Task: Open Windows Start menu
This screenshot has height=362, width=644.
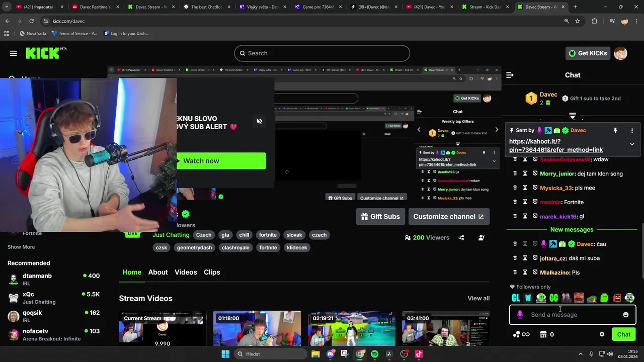Action: (225, 354)
